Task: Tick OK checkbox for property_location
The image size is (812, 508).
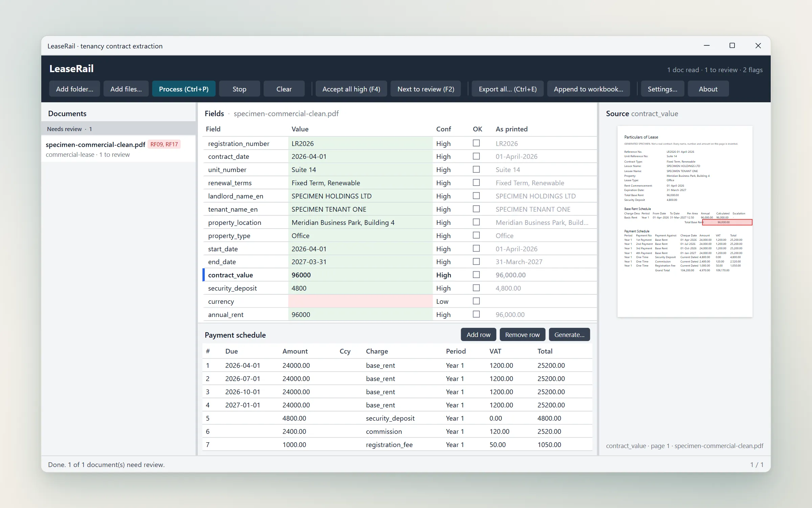Action: click(476, 222)
